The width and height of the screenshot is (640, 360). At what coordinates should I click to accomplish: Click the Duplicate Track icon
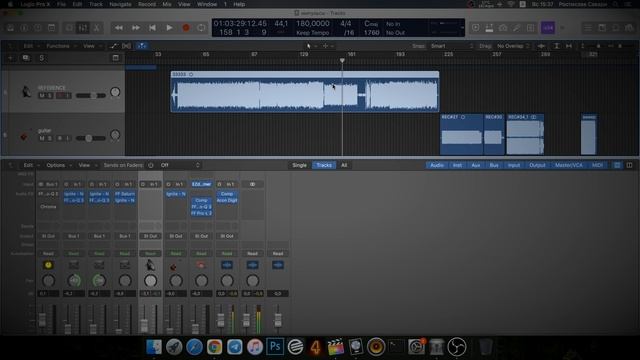click(26, 58)
